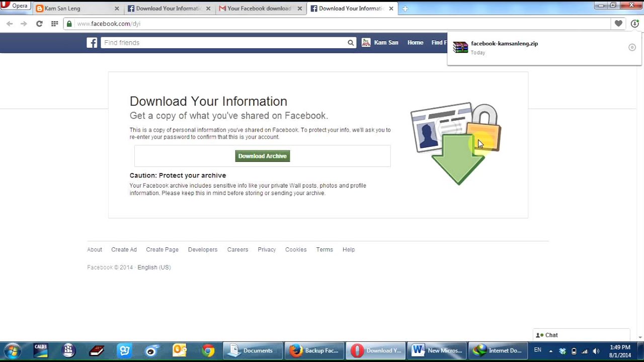The image size is (644, 362).
Task: Open the Documents taskbar window
Action: (253, 351)
